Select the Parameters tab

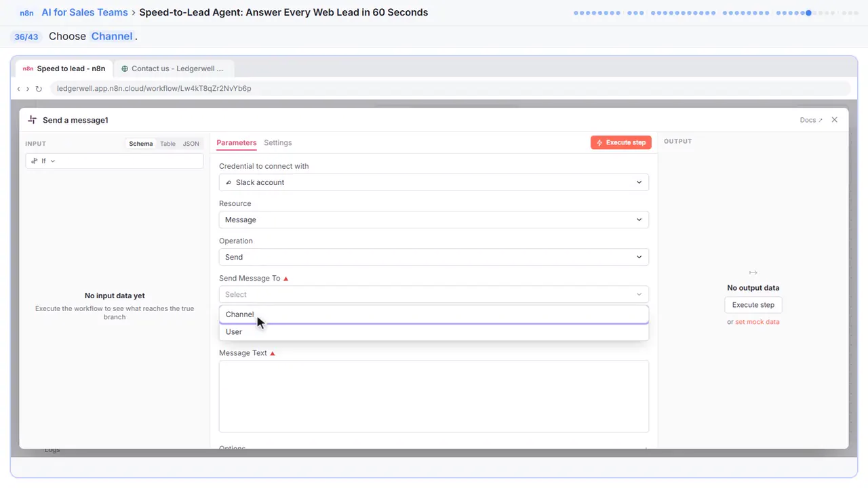237,143
